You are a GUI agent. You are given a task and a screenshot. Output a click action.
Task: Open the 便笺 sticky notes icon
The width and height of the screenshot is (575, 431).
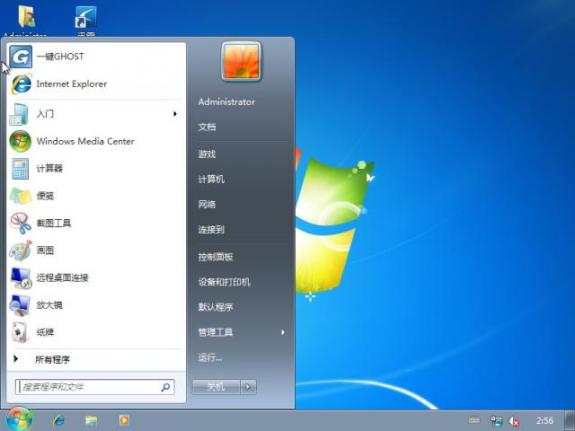(x=20, y=196)
